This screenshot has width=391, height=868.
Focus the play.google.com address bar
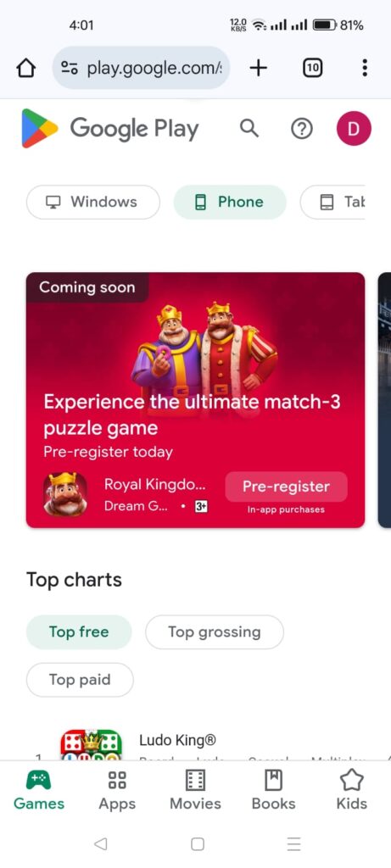click(x=141, y=68)
